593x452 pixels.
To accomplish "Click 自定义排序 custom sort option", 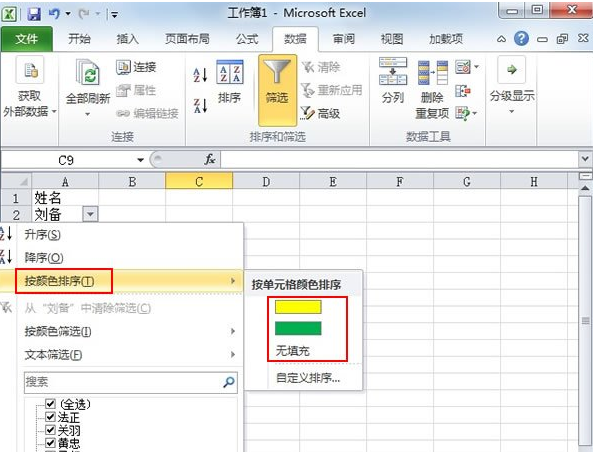I will click(x=308, y=378).
